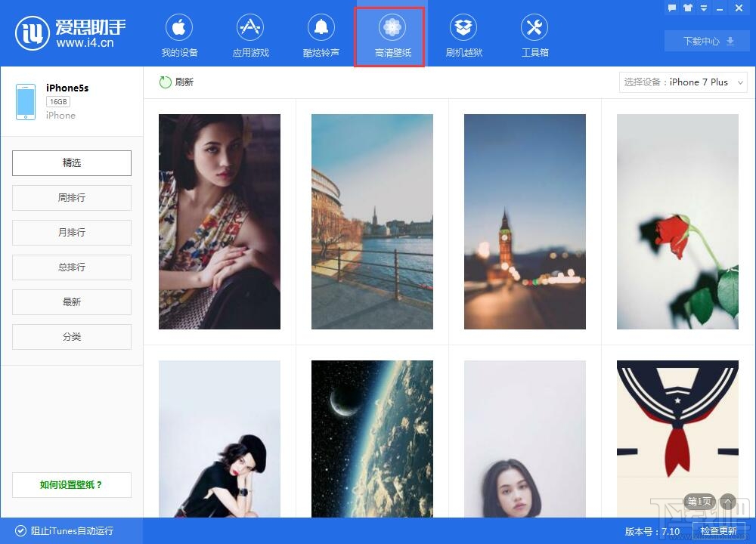
Task: Open the how to set wallpaper link
Action: [72, 485]
